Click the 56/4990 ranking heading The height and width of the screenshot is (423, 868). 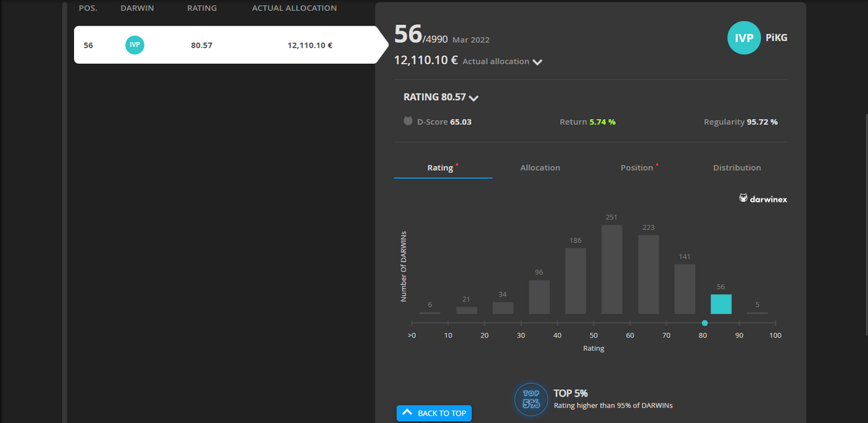(421, 34)
